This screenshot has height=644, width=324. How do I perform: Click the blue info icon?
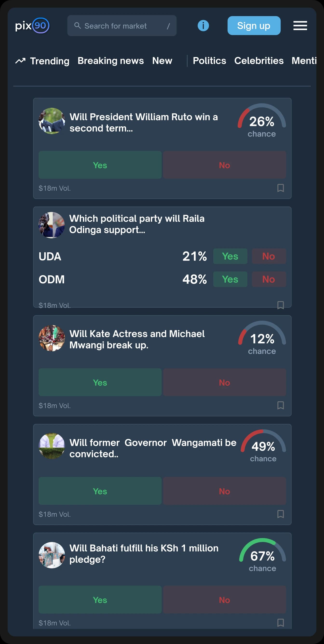[x=203, y=26]
